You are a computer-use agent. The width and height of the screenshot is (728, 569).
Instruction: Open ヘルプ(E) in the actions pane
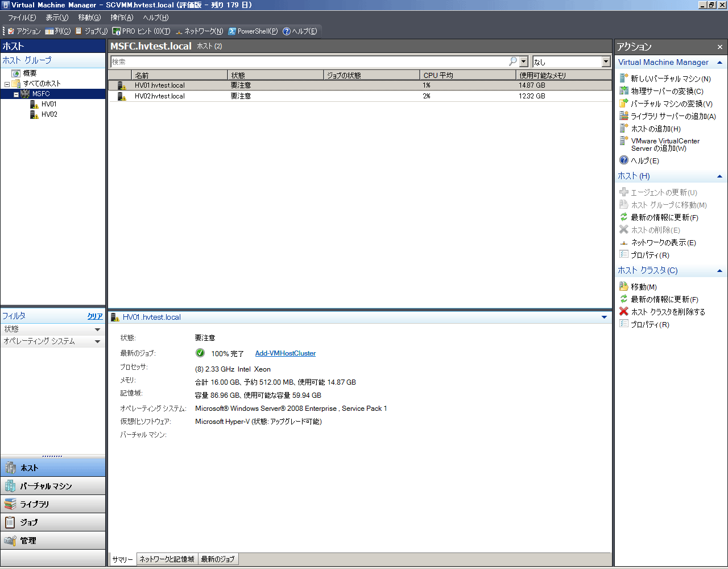[x=639, y=160]
